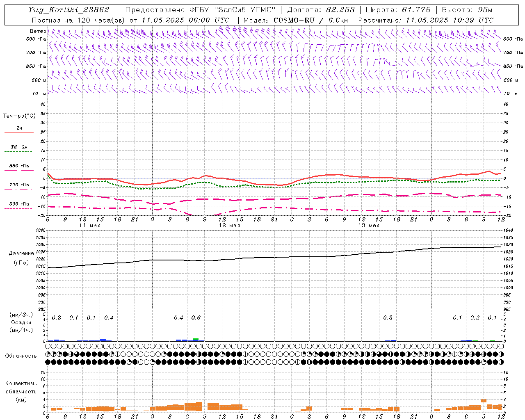
Task: Click the Прогноз на 120 часа(ов) text
Action: point(79,20)
